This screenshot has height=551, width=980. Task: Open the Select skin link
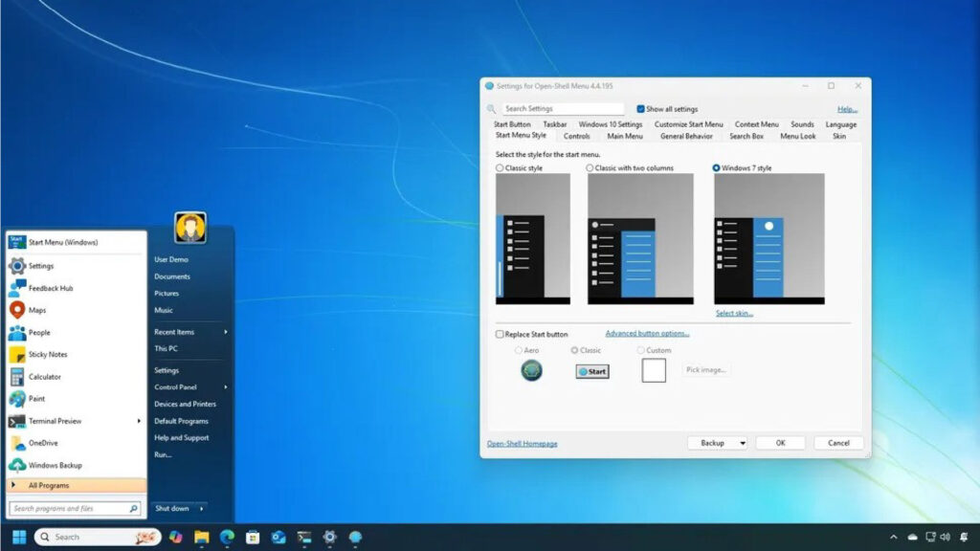pos(734,314)
